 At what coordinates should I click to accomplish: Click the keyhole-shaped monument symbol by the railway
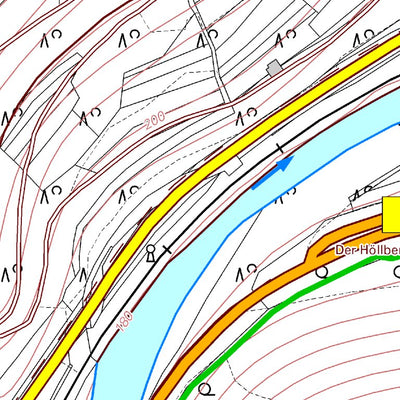pos(151,254)
